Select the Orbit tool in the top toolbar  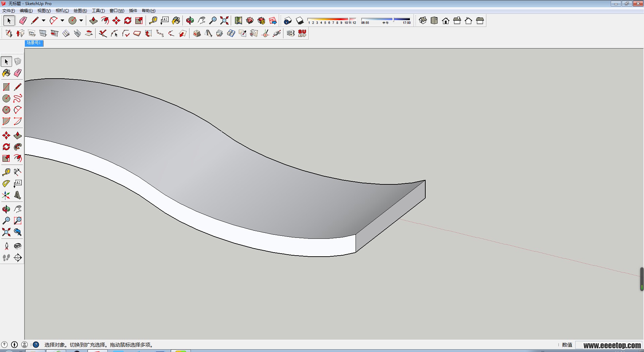coord(190,20)
